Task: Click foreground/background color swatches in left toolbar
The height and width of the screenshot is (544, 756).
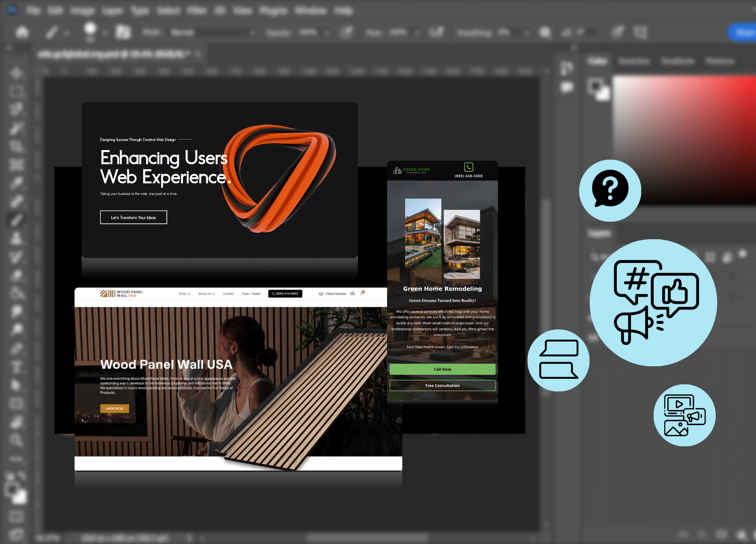Action: point(17,493)
